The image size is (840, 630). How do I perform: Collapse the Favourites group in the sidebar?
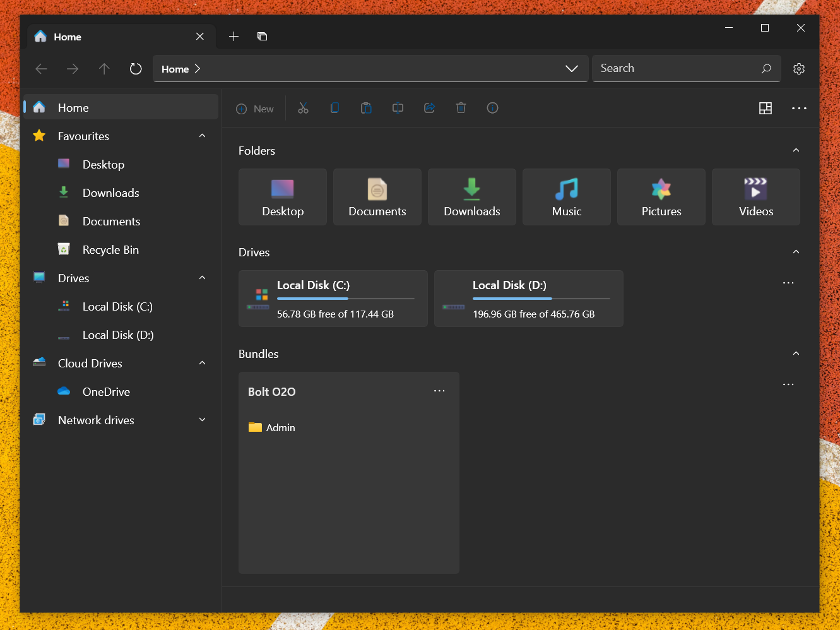(201, 136)
